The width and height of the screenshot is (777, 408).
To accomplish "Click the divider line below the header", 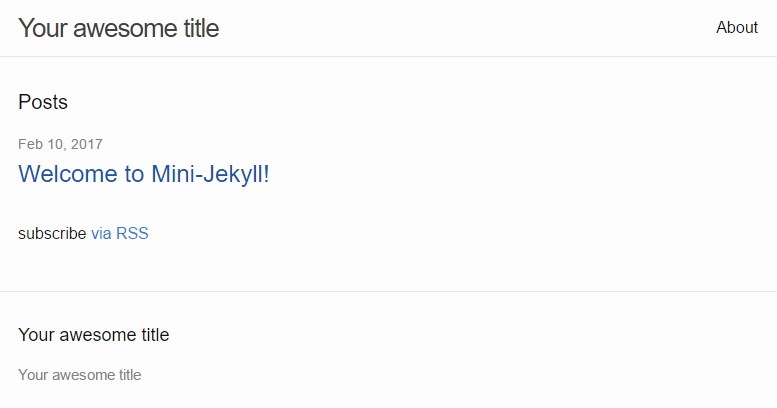I will tap(388, 57).
